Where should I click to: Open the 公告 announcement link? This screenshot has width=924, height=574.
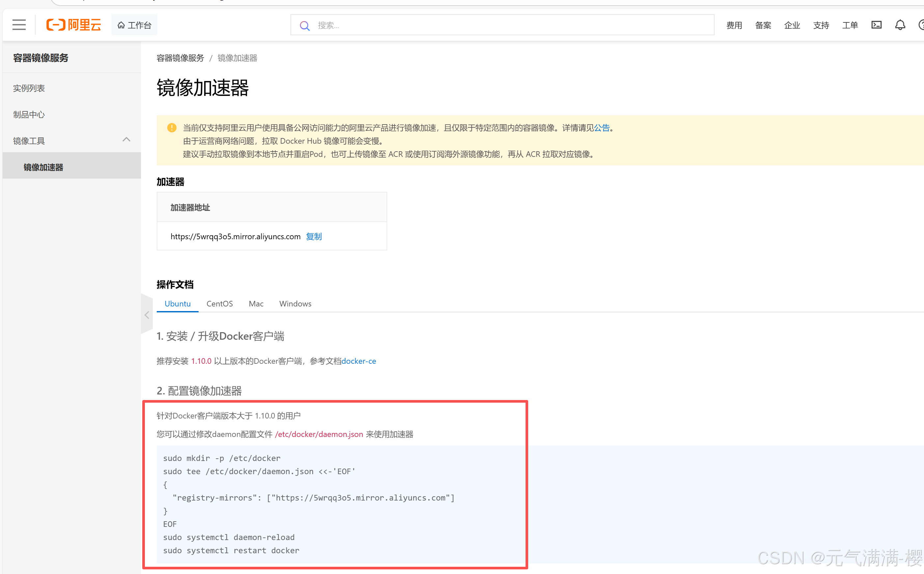(602, 128)
